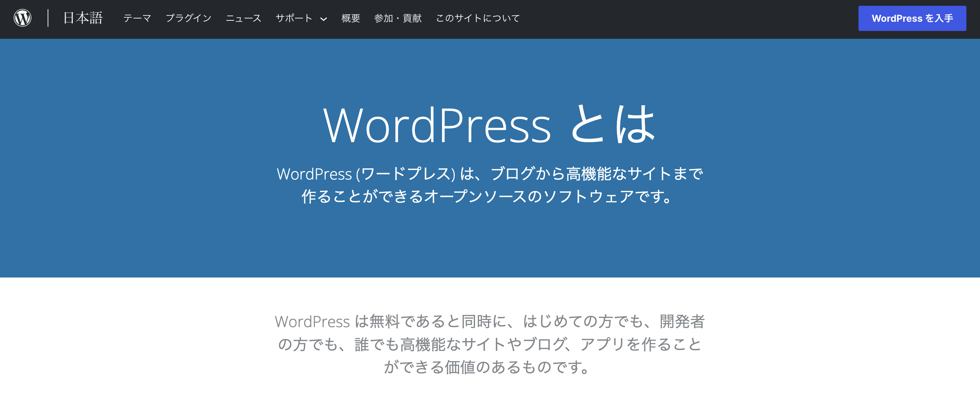Viewport: 980px width, 404px height.
Task: Open the 日本語 site home link
Action: click(83, 18)
